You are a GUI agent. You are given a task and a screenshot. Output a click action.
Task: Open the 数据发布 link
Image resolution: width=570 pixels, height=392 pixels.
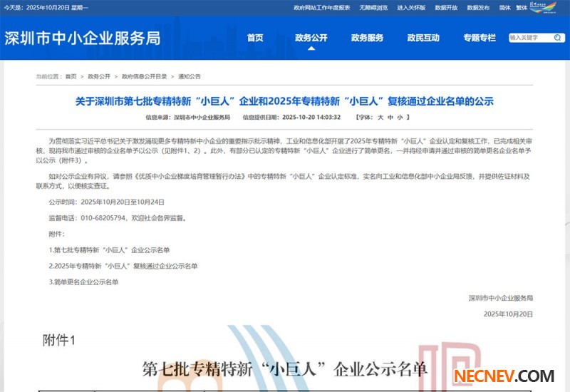[x=478, y=7]
